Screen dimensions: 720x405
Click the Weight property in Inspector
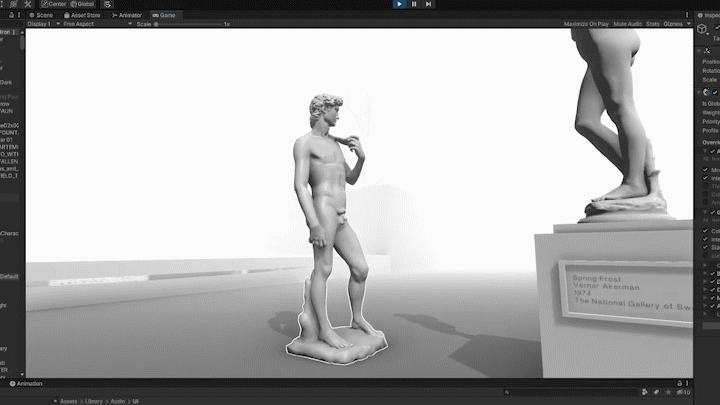(711, 112)
